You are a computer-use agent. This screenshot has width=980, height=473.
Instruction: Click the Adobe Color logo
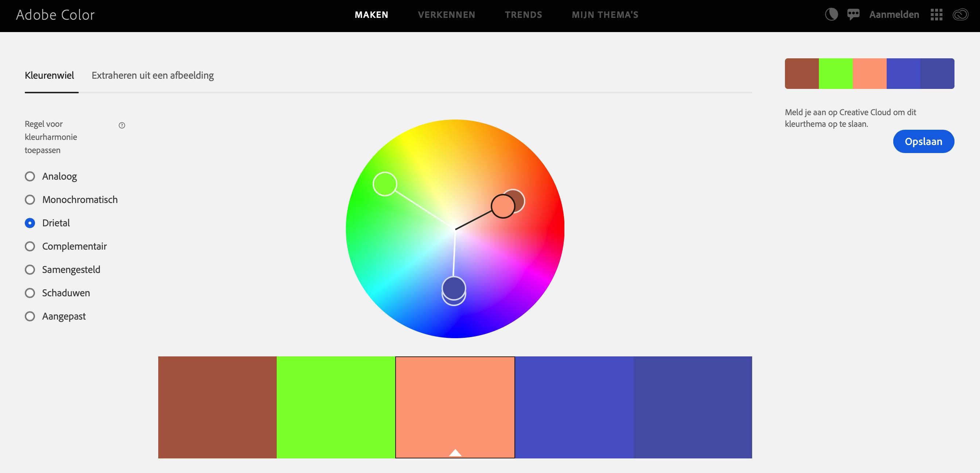(x=55, y=15)
